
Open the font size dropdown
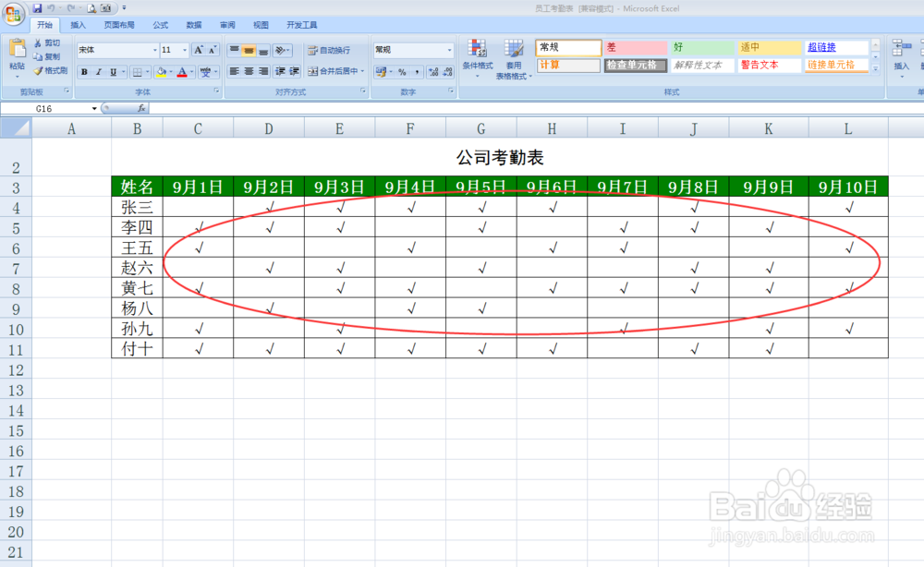tap(185, 50)
